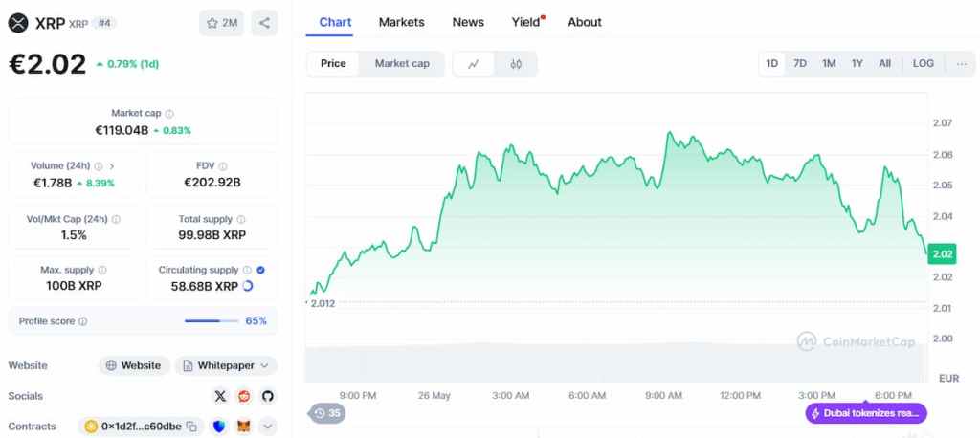Image resolution: width=980 pixels, height=438 pixels.
Task: Open the News tab
Action: (468, 22)
